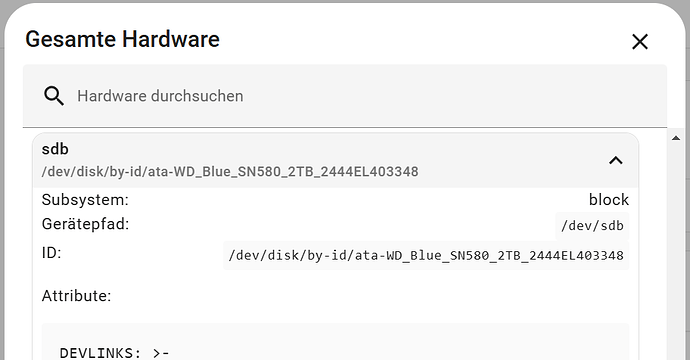This screenshot has height=360, width=690.
Task: Click the Subsystem: label
Action: coord(85,200)
